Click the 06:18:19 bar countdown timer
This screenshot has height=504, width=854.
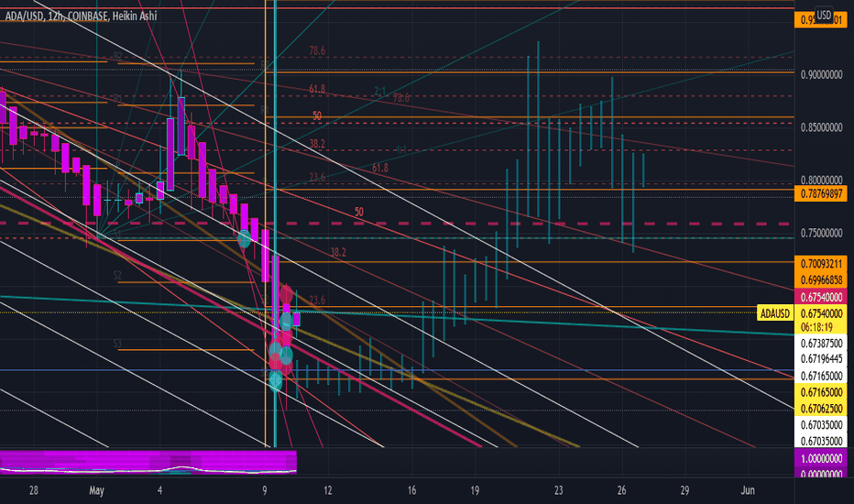coord(816,327)
